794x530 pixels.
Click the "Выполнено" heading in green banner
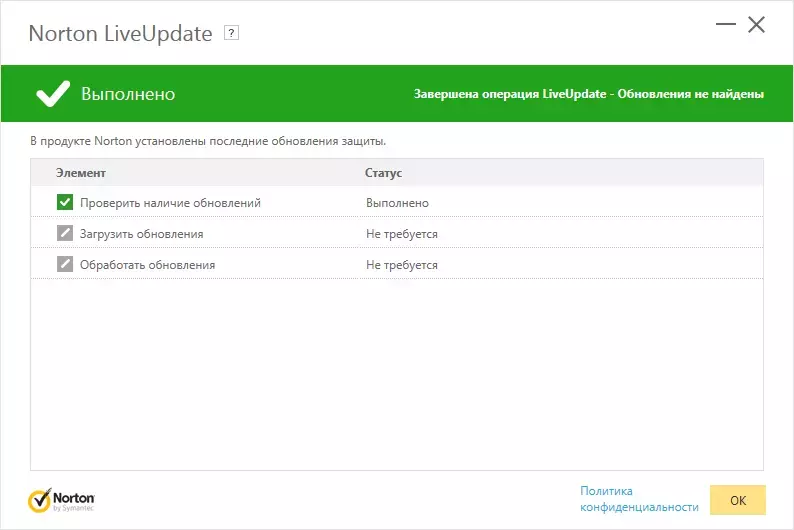pos(128,94)
